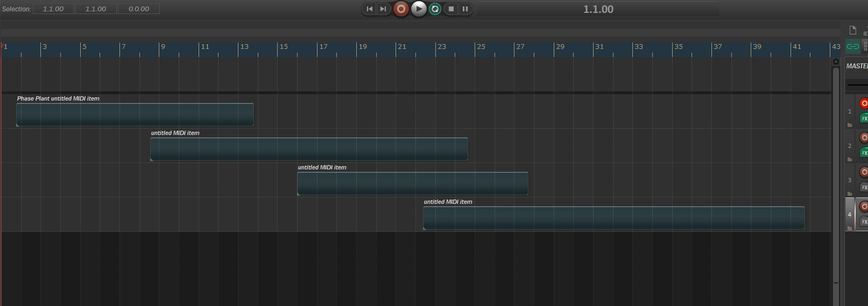Click track 1 folder icon
868x306 pixels.
point(850,125)
